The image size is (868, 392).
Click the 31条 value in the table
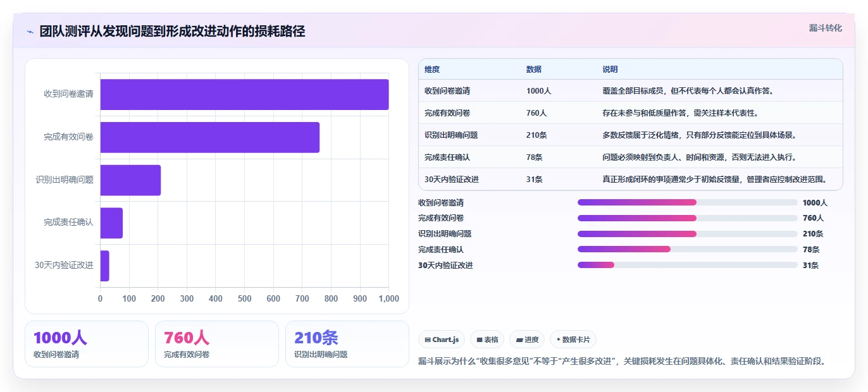(535, 180)
